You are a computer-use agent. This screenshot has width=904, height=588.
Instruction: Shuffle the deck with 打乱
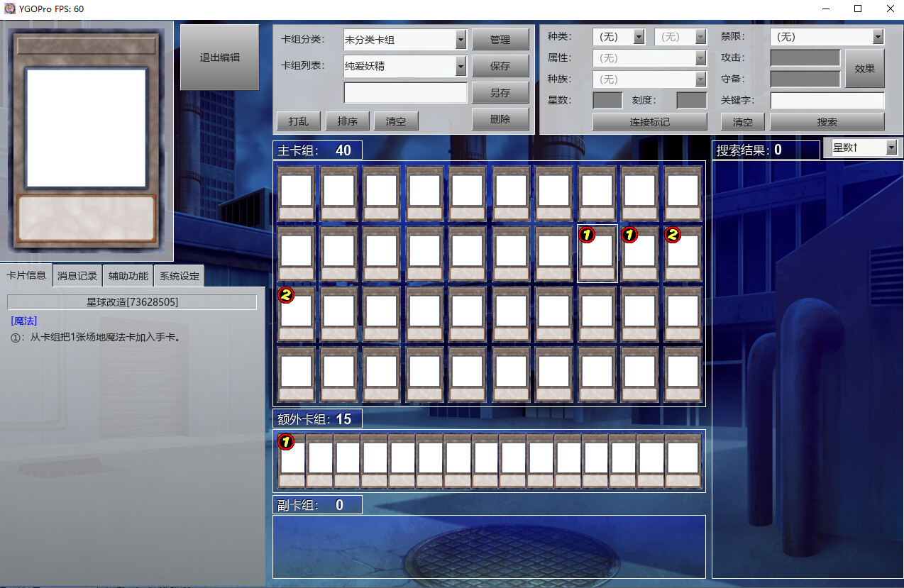(x=298, y=121)
